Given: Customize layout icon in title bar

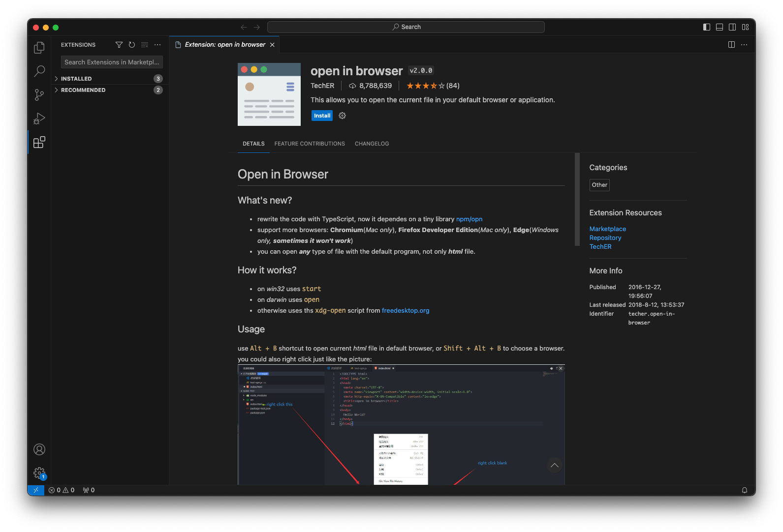Looking at the screenshot, I should click(745, 27).
